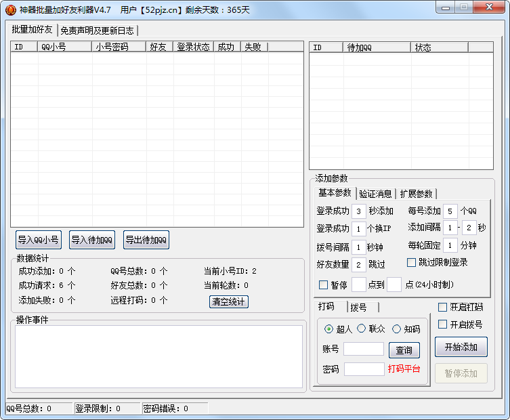Switch to the 免责声明及更新日志 tab

pos(98,30)
